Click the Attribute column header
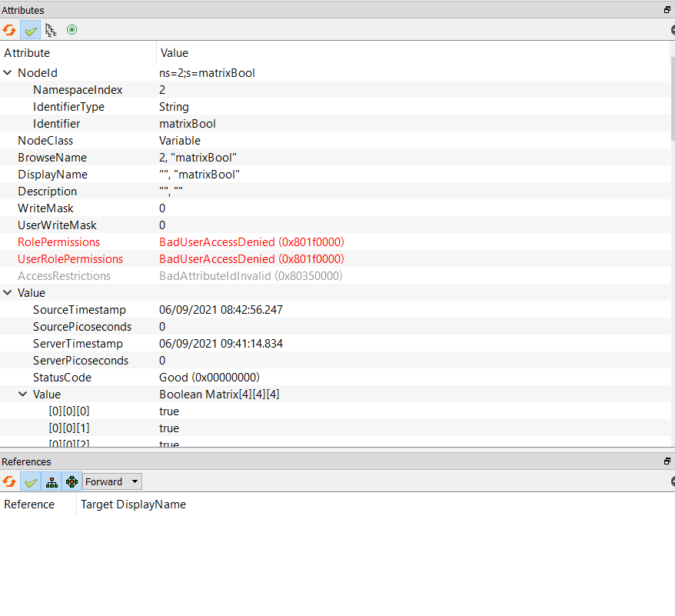Screen dimensions: 675x616 click(x=27, y=52)
